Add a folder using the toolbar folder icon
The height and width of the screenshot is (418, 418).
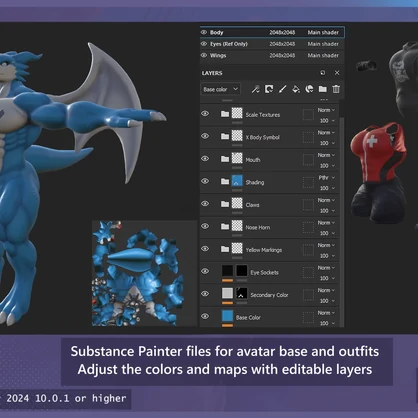pyautogui.click(x=323, y=89)
